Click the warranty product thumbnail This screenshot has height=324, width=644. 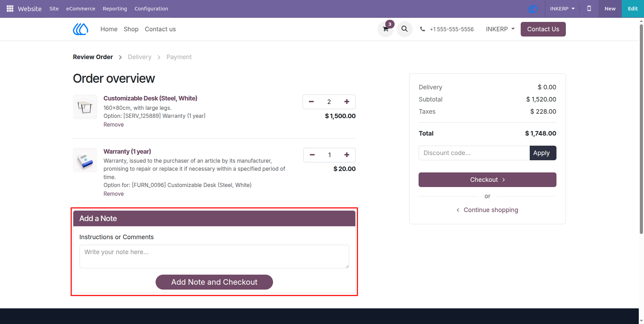pyautogui.click(x=85, y=160)
